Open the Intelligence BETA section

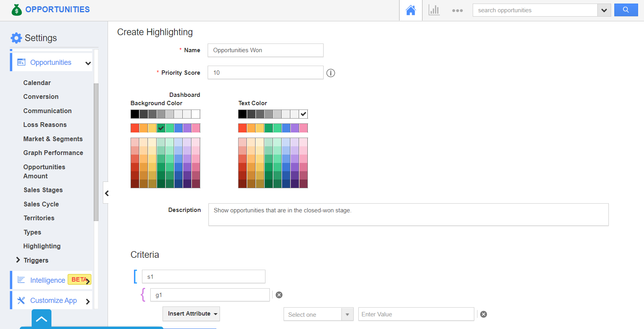coord(48,280)
